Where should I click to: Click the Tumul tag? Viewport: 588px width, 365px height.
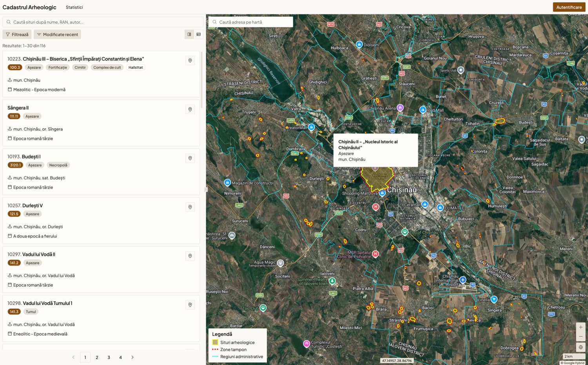[x=31, y=312]
